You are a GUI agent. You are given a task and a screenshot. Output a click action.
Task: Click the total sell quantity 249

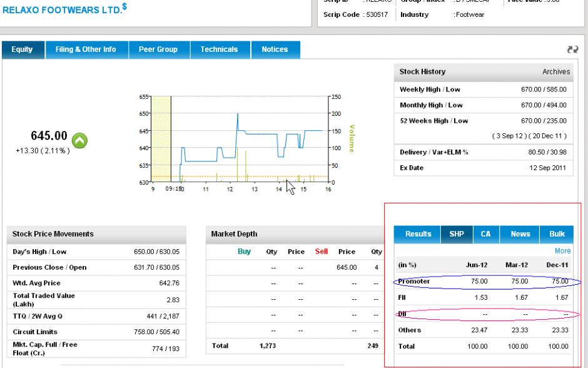pyautogui.click(x=373, y=346)
